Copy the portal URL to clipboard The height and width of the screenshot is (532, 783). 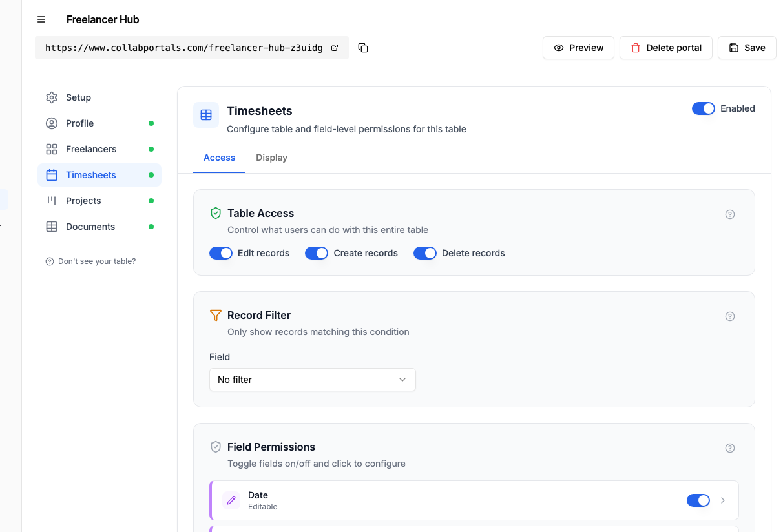coord(363,48)
